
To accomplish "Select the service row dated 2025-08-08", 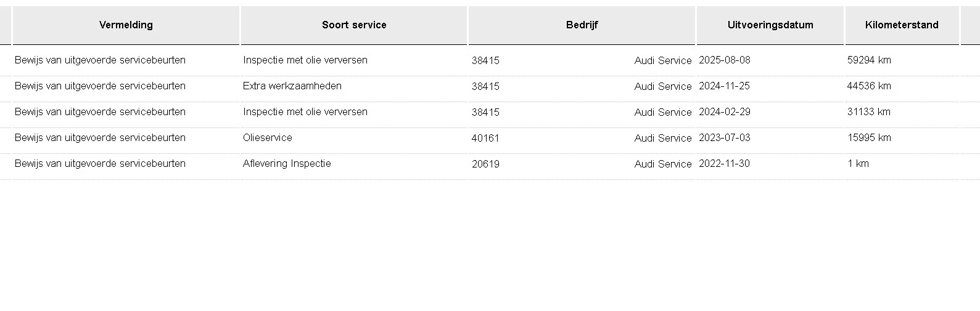I will point(725,60).
